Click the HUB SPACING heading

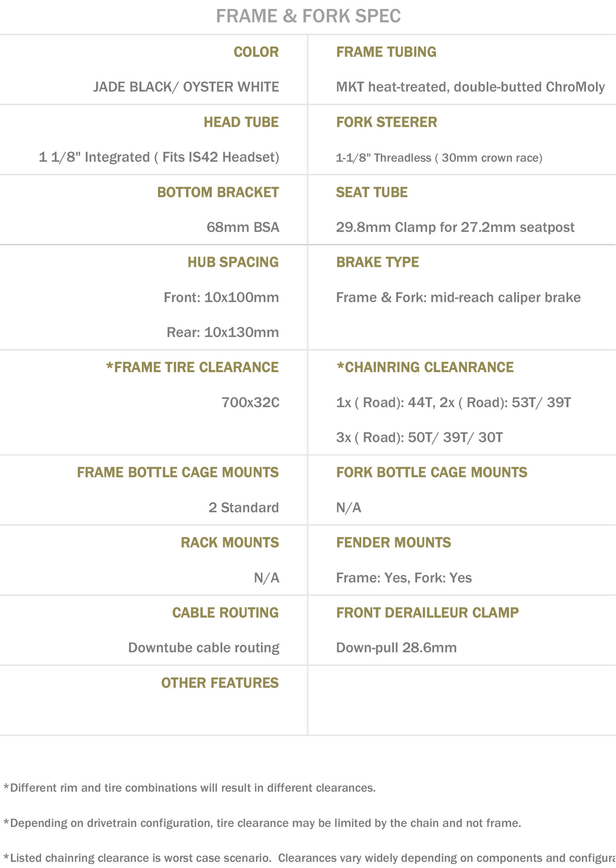click(233, 262)
